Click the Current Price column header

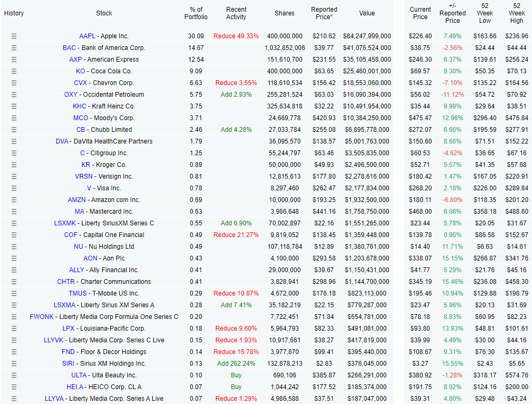click(x=420, y=13)
